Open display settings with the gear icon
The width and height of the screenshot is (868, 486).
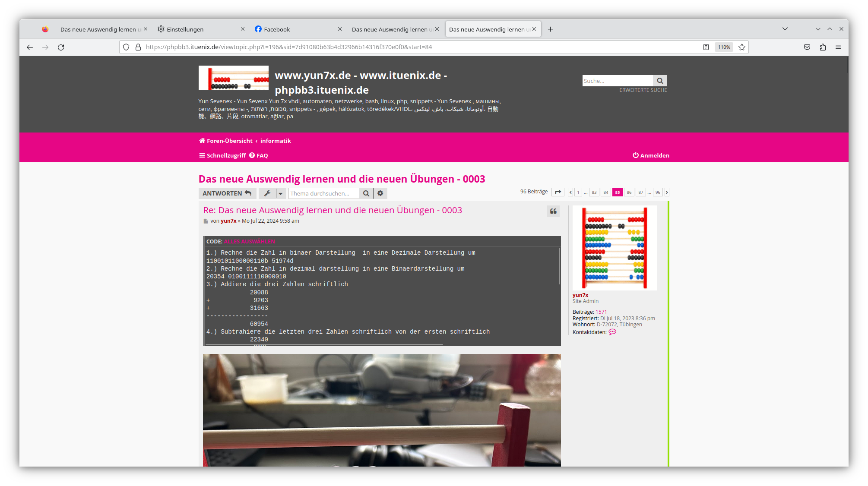pos(380,193)
